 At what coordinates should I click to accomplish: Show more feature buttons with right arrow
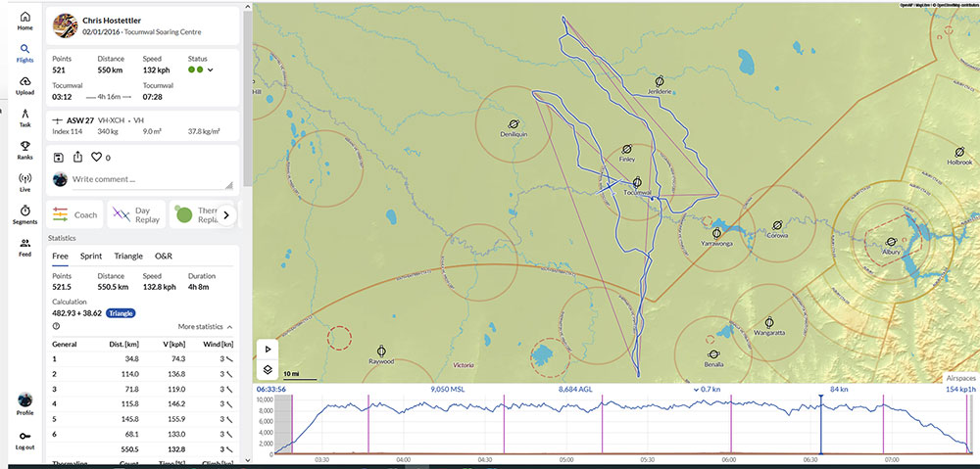(226, 214)
